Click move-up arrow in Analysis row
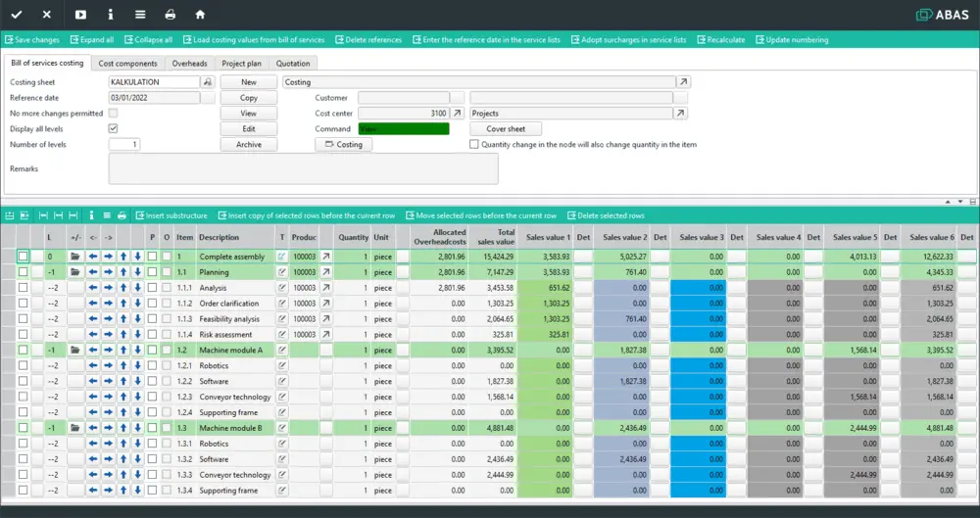Image resolution: width=980 pixels, height=518 pixels. tap(123, 288)
